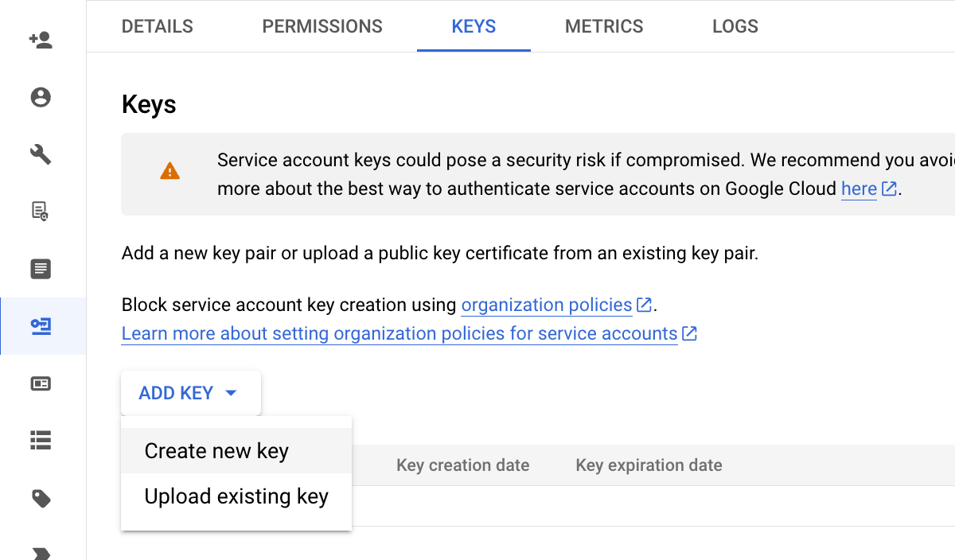Choose Upload existing key option

(x=235, y=496)
